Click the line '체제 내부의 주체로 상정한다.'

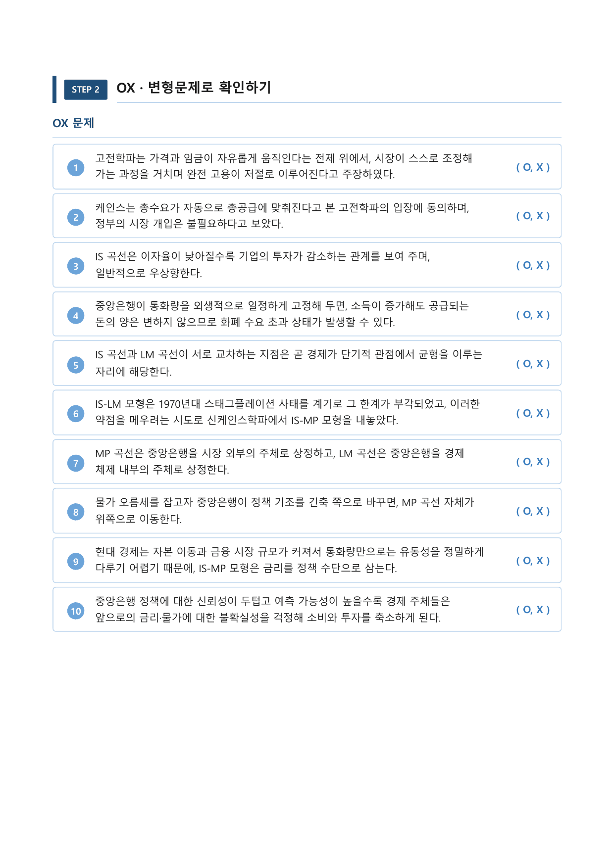point(162,470)
